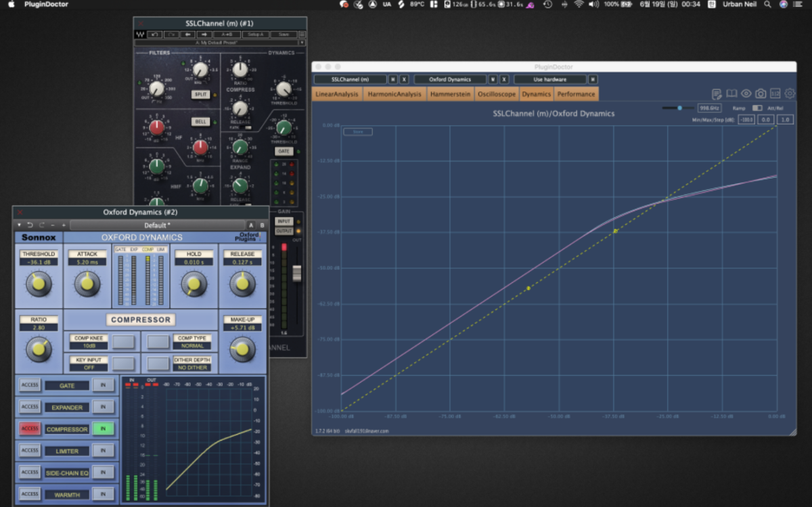Click the SPLIT button in SSLChannel filters
Image resolution: width=812 pixels, height=507 pixels.
(200, 95)
